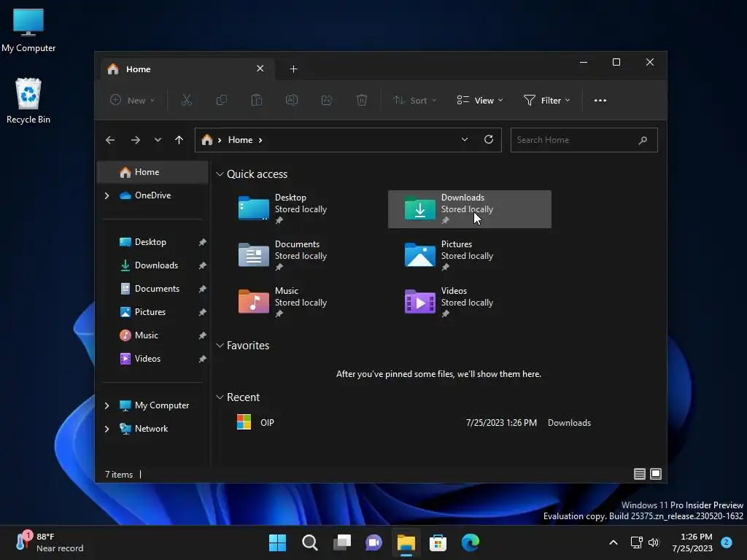Open the recent OIP file
Screen dimensions: 747x560
pyautogui.click(x=414, y=423)
